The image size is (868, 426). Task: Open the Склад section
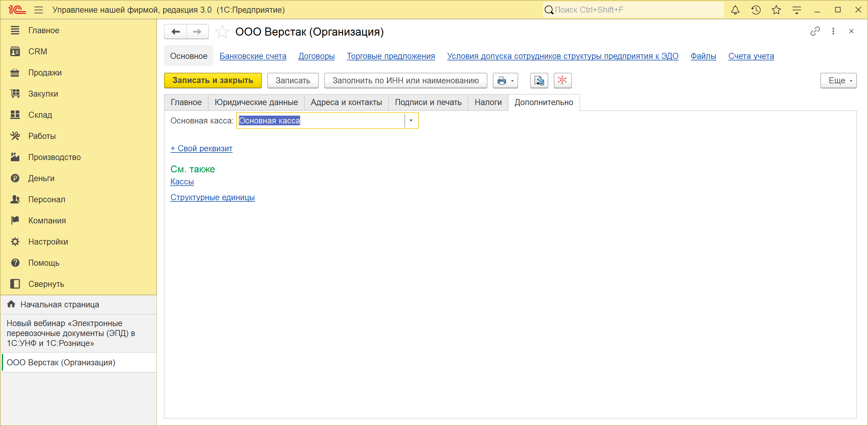(78, 115)
